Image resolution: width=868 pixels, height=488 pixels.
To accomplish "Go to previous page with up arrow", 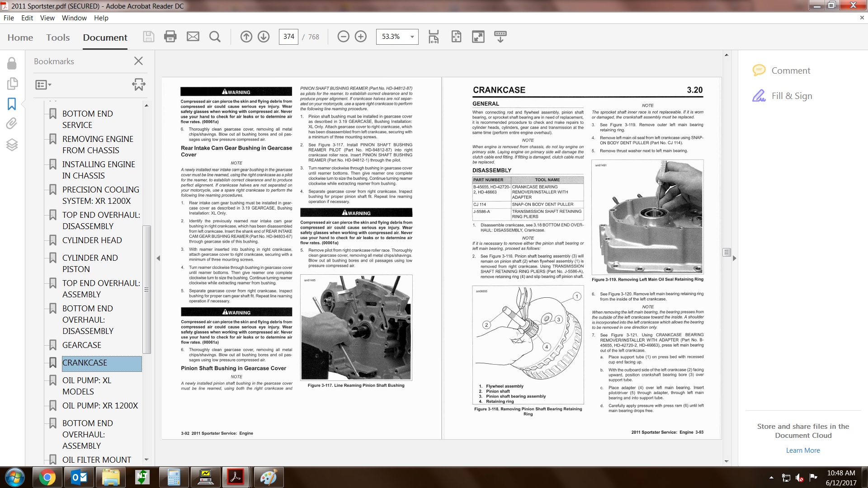I will click(x=246, y=37).
